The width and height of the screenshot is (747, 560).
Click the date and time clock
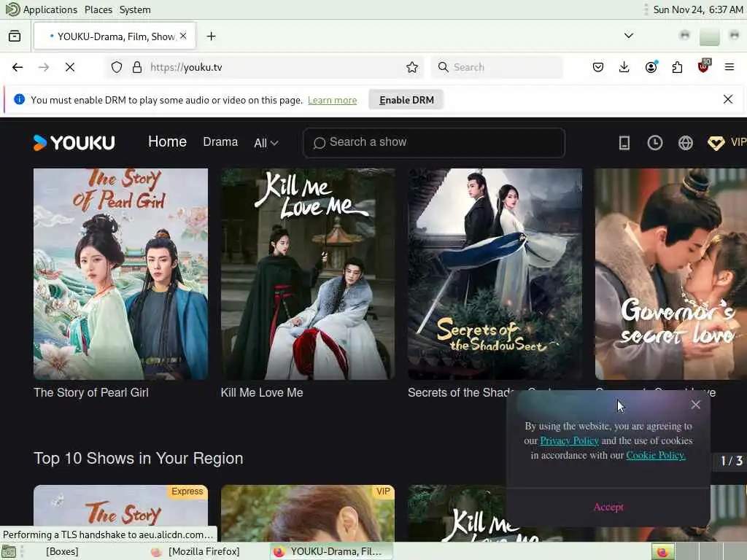point(697,9)
